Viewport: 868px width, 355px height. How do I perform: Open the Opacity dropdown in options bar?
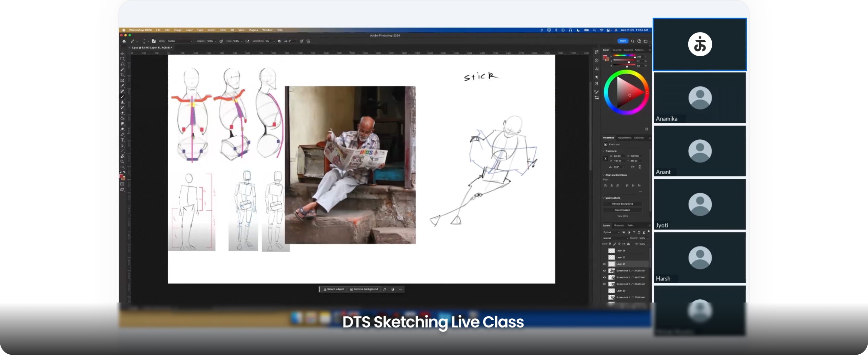[x=216, y=41]
